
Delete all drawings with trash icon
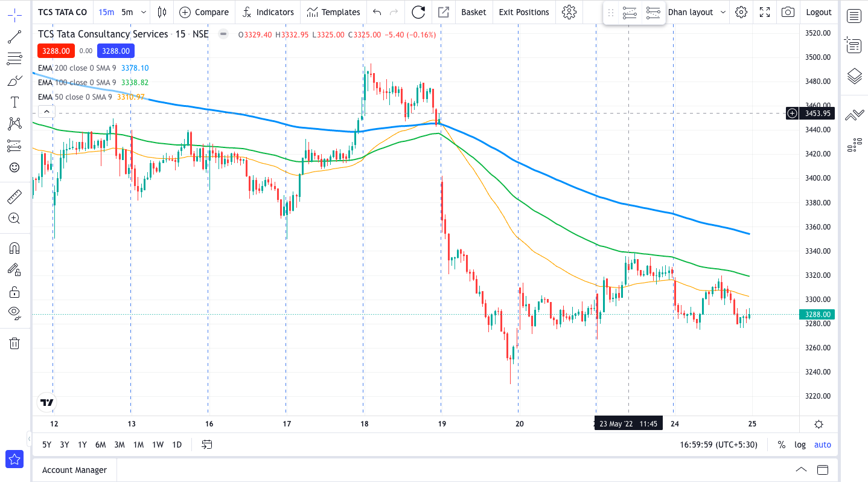coord(14,343)
